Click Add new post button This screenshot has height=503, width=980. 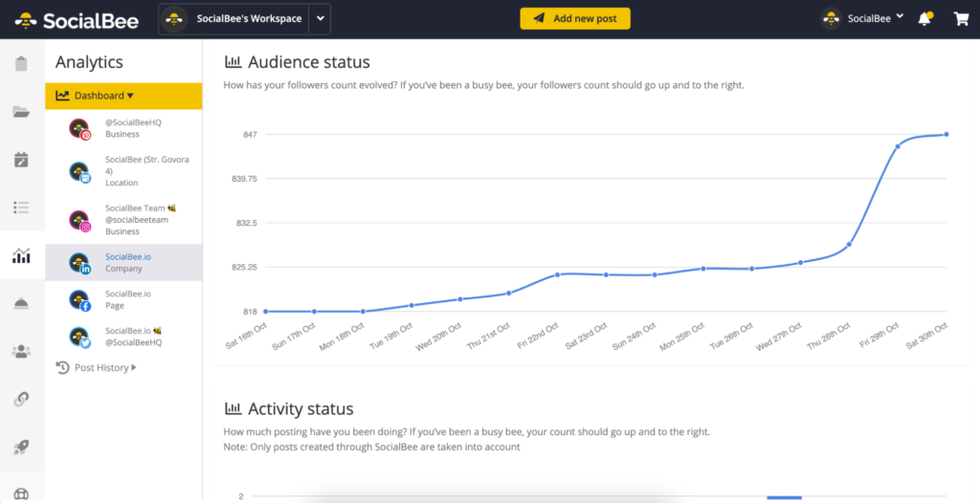575,19
